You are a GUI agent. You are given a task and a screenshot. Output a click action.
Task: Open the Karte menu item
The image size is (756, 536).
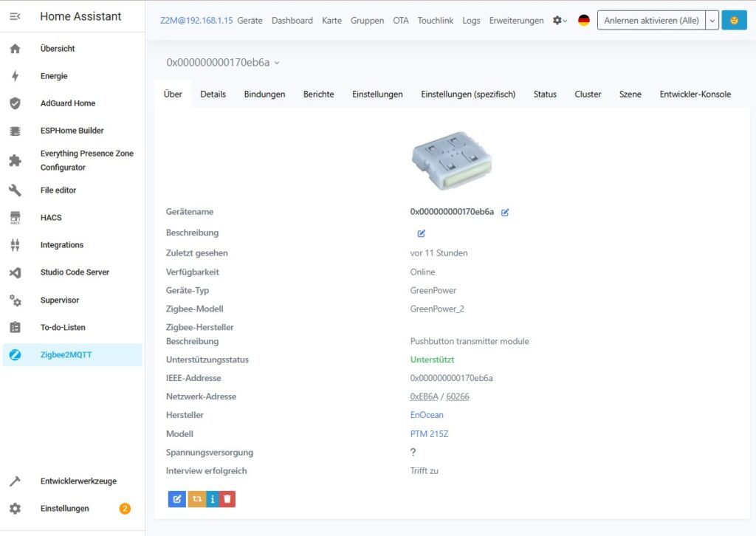tap(331, 21)
